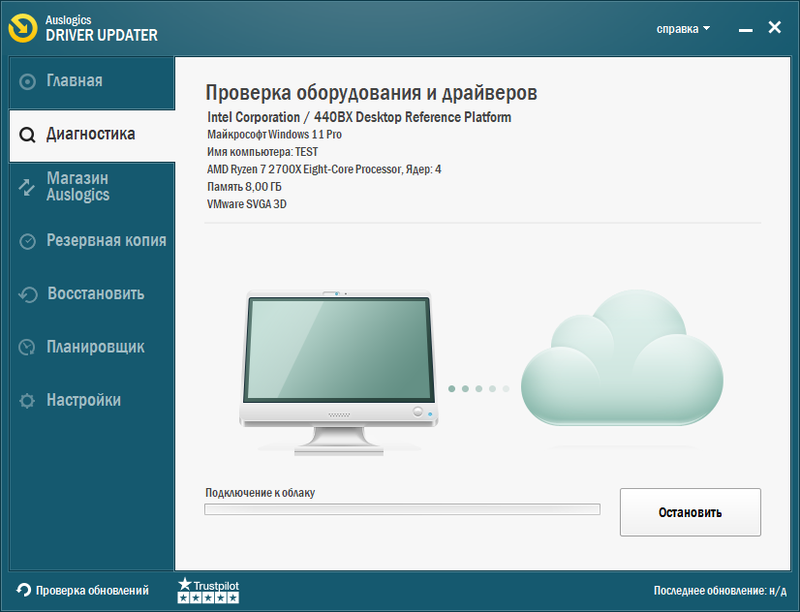
Task: Click the Резервная копия clock-check icon
Action: coord(27,241)
